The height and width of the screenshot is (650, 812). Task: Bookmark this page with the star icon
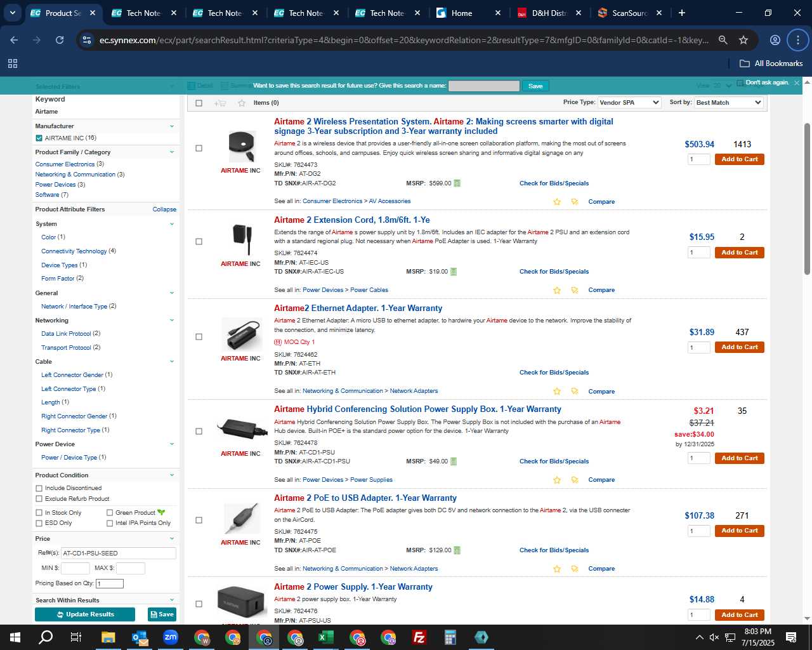point(743,40)
